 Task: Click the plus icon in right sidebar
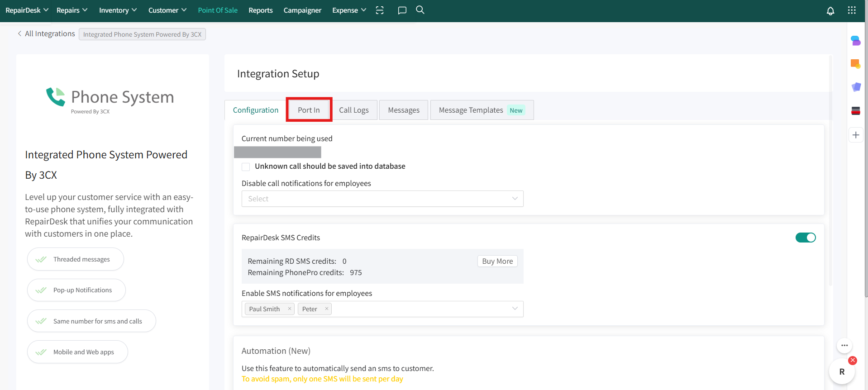[x=855, y=135]
